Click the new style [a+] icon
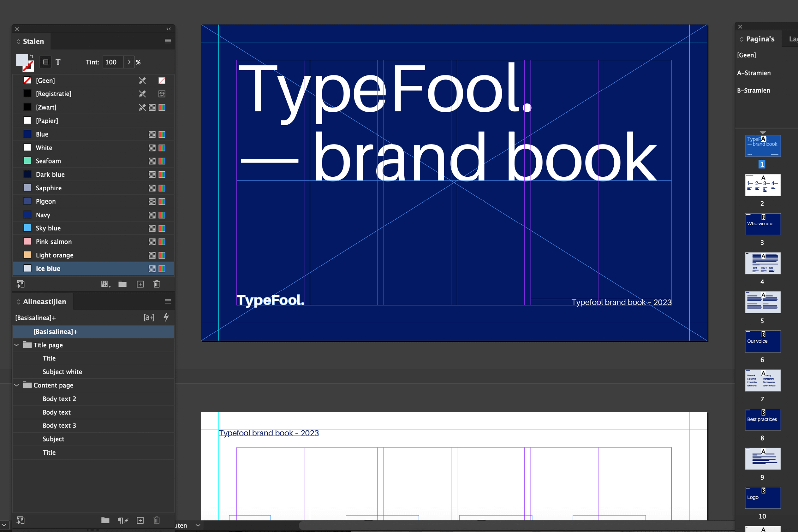The height and width of the screenshot is (532, 798). [149, 317]
